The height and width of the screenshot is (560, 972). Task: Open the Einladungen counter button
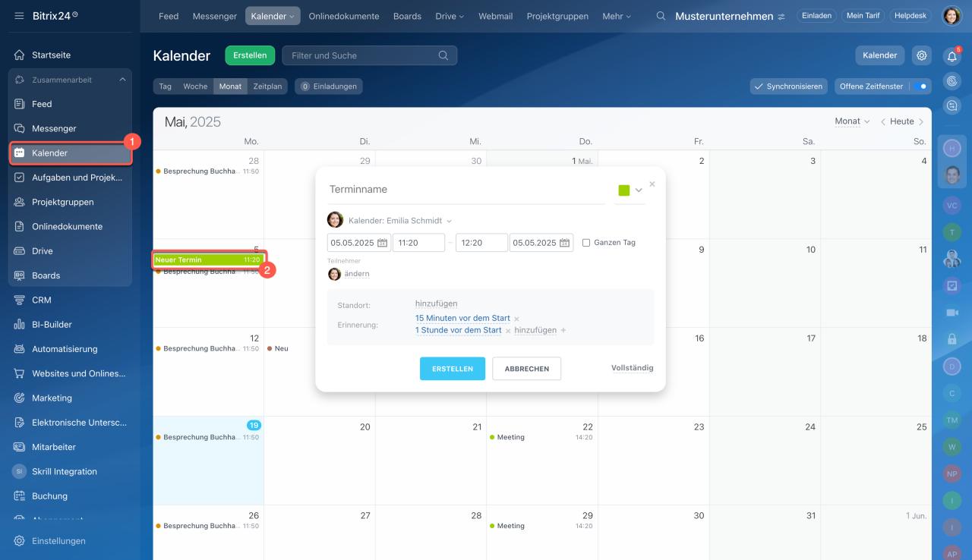(x=329, y=87)
